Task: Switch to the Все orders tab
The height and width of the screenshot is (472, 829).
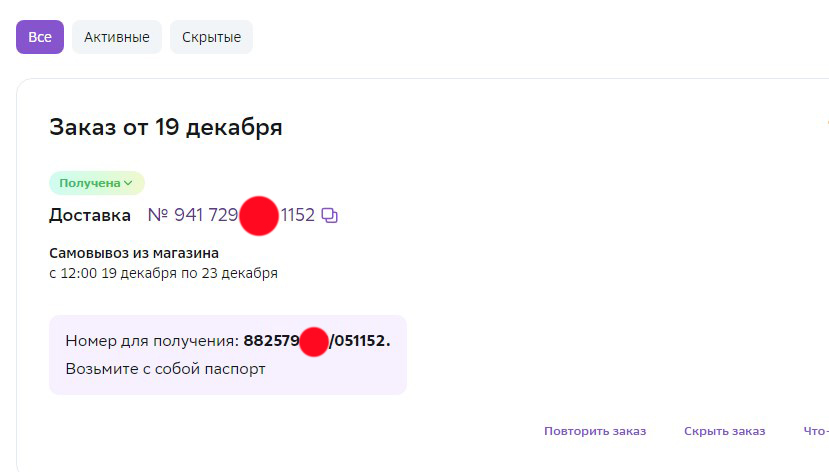Action: click(40, 37)
